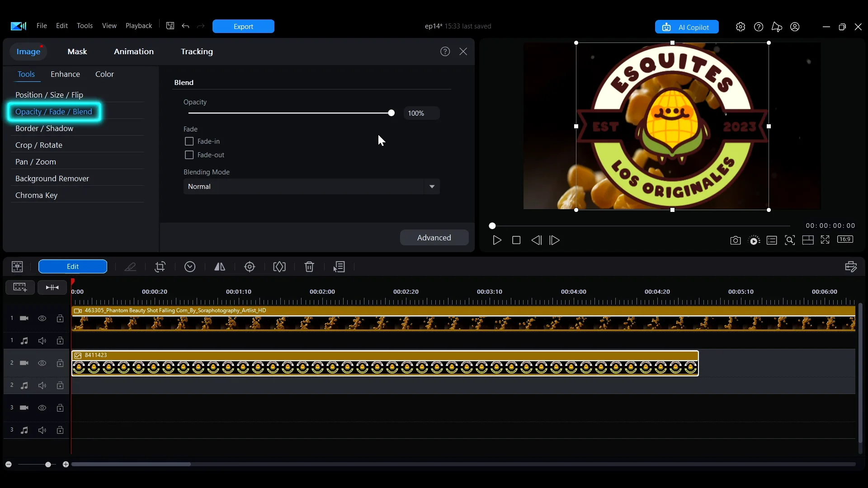The width and height of the screenshot is (868, 488).
Task: Click the preview playback position handle
Action: click(492, 225)
